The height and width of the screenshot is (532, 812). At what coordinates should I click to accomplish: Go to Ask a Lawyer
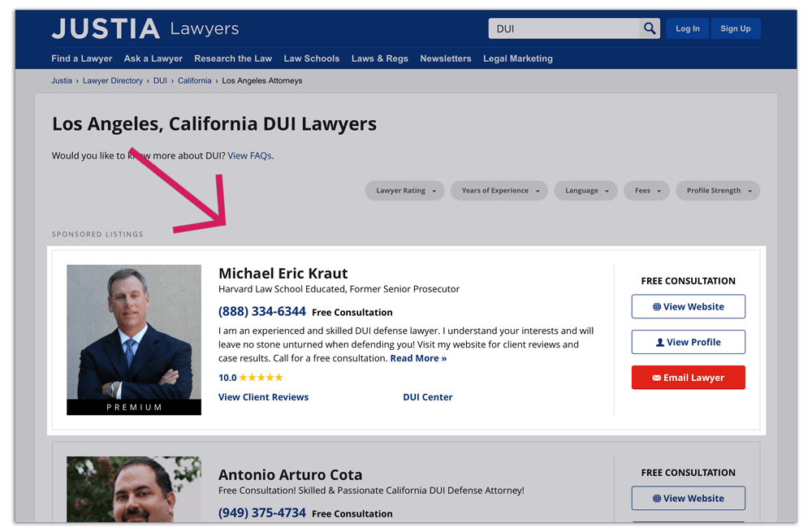tap(153, 58)
